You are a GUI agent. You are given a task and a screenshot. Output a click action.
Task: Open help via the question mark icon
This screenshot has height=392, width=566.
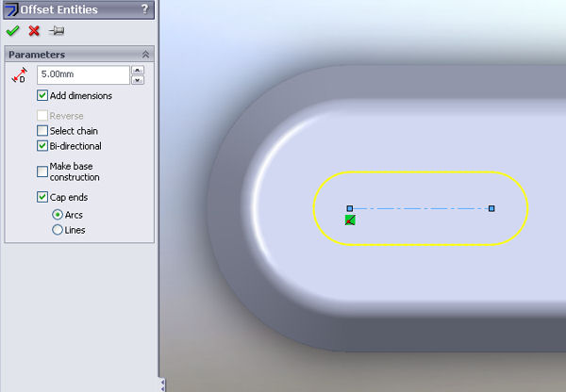tap(144, 9)
